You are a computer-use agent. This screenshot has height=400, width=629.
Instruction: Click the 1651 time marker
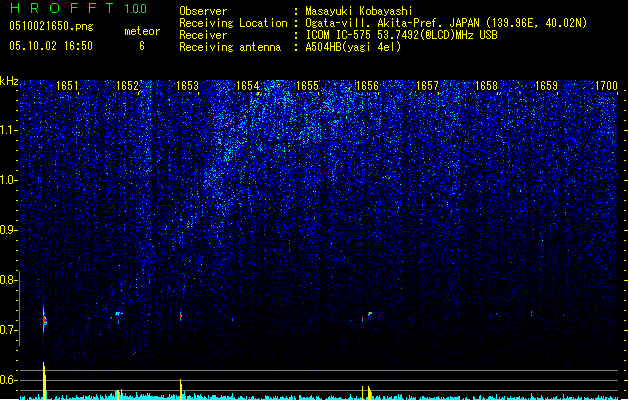[67, 85]
